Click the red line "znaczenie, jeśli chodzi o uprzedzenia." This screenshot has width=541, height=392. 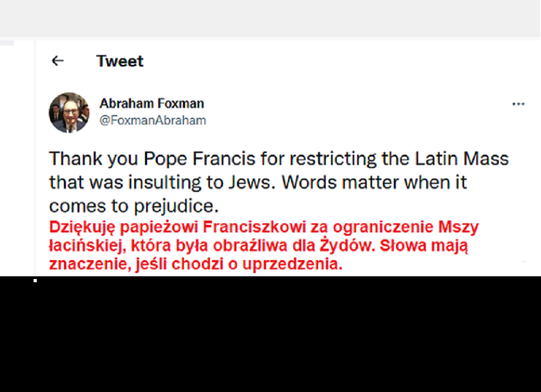tap(196, 264)
